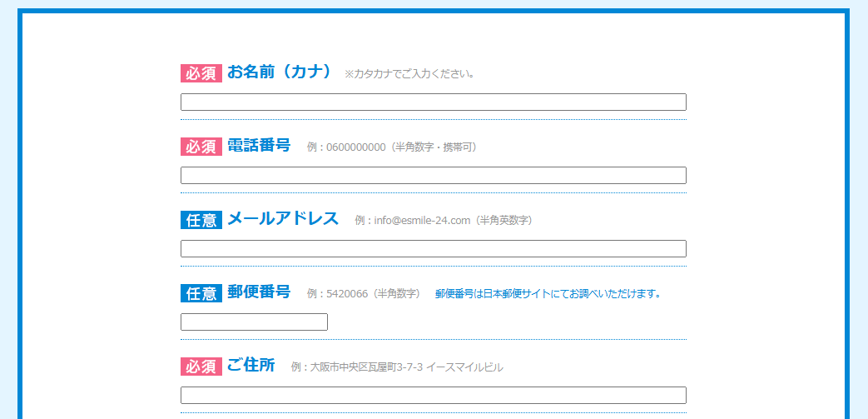Click the 郵便番号 heading label
The width and height of the screenshot is (868, 419).
click(x=259, y=292)
